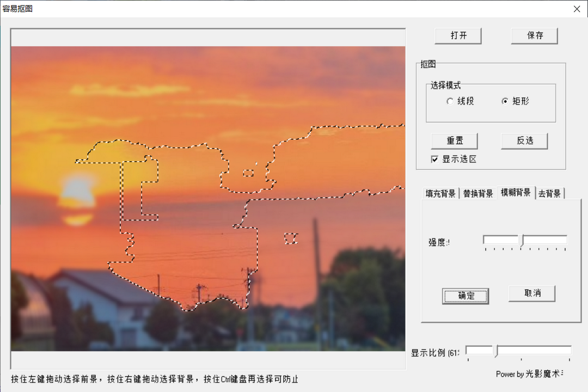Confirm blur with the 确定 button
Screen dimensions: 588x392
[x=465, y=296]
